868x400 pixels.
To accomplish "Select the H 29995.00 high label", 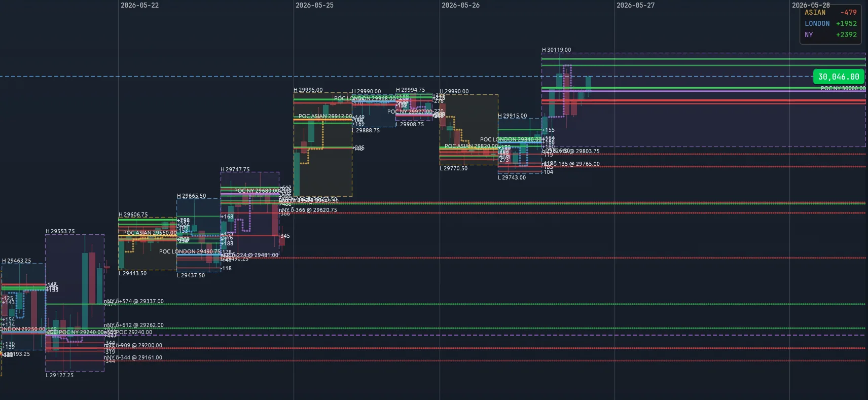I will (x=308, y=90).
